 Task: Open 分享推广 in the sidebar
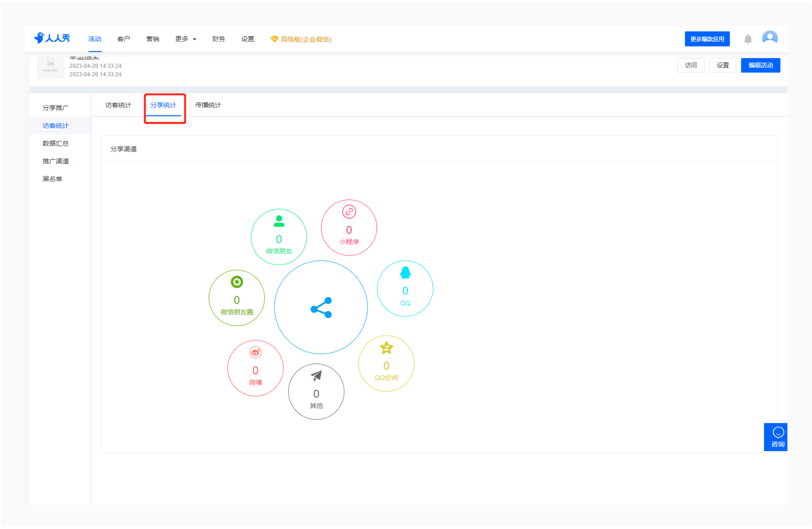pos(56,108)
